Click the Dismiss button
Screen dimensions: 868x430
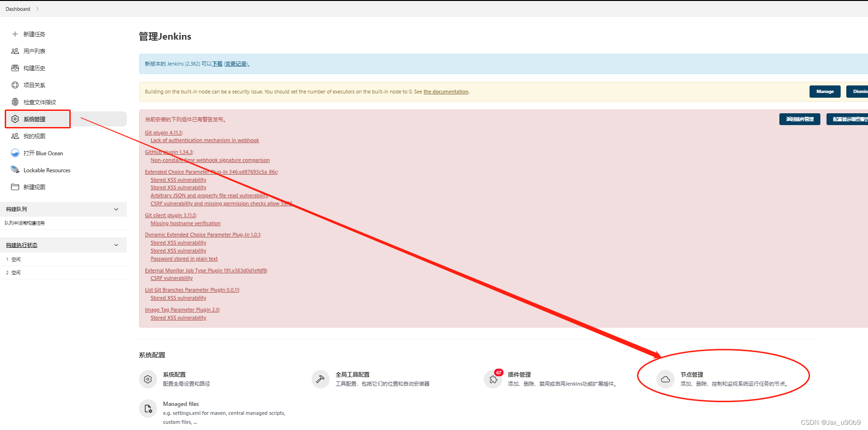pos(857,92)
